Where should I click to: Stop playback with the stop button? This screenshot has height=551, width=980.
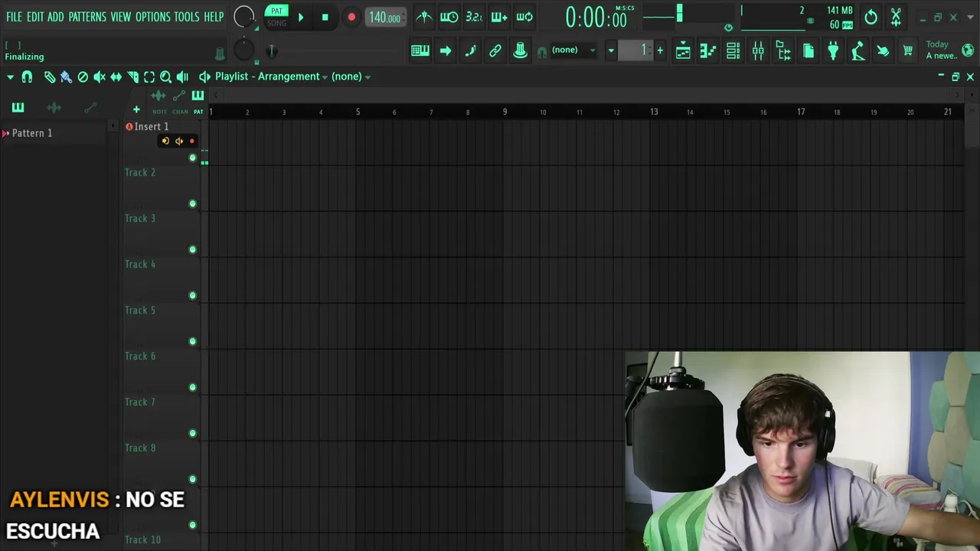325,17
